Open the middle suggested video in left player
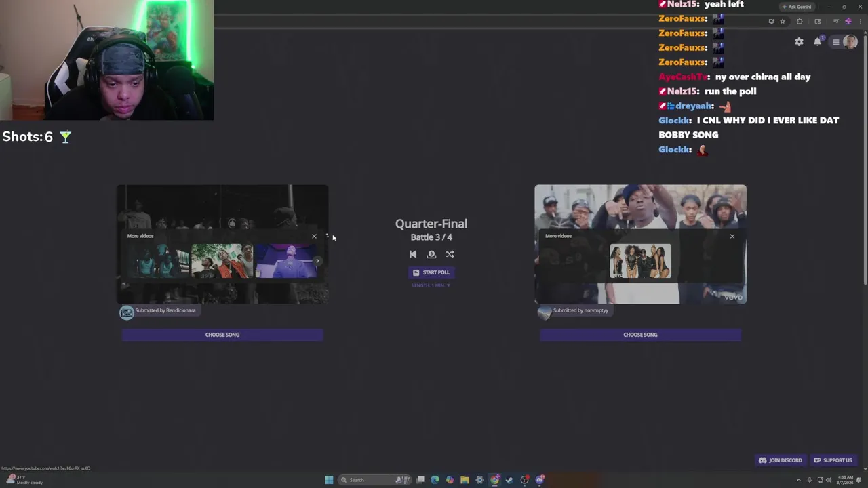This screenshot has height=488, width=868. coord(222,261)
